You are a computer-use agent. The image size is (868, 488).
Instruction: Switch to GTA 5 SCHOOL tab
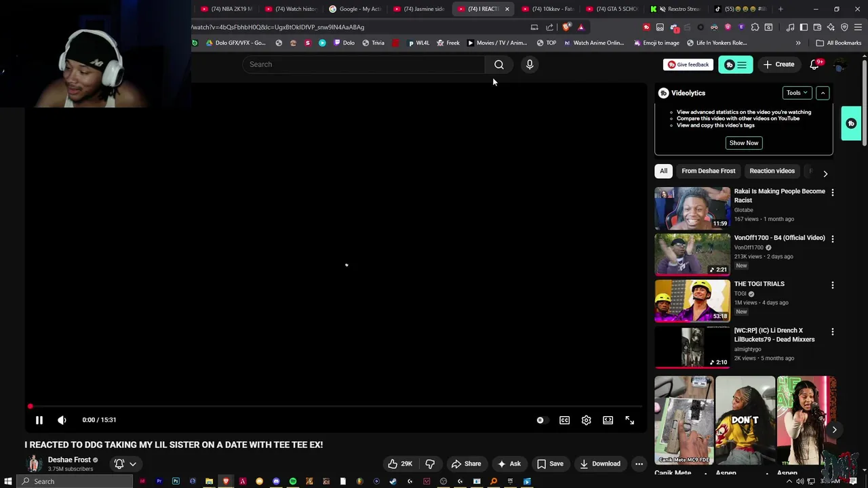pos(611,9)
